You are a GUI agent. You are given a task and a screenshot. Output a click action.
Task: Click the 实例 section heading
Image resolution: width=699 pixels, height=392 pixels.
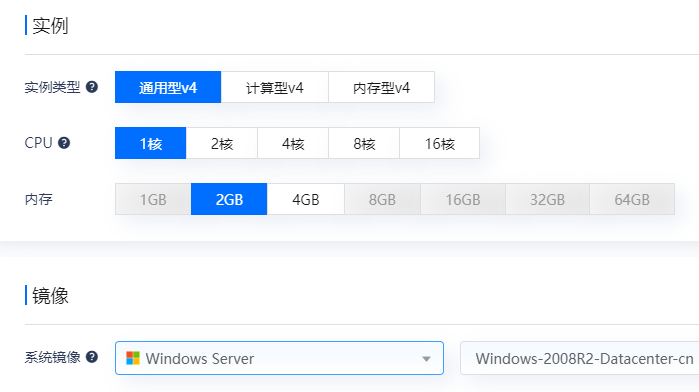pyautogui.click(x=50, y=25)
